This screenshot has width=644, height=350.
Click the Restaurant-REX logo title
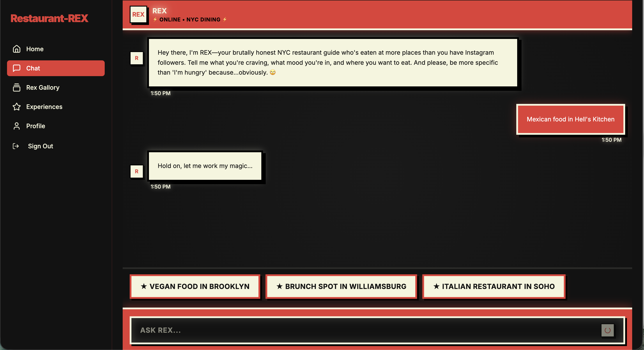pos(49,18)
